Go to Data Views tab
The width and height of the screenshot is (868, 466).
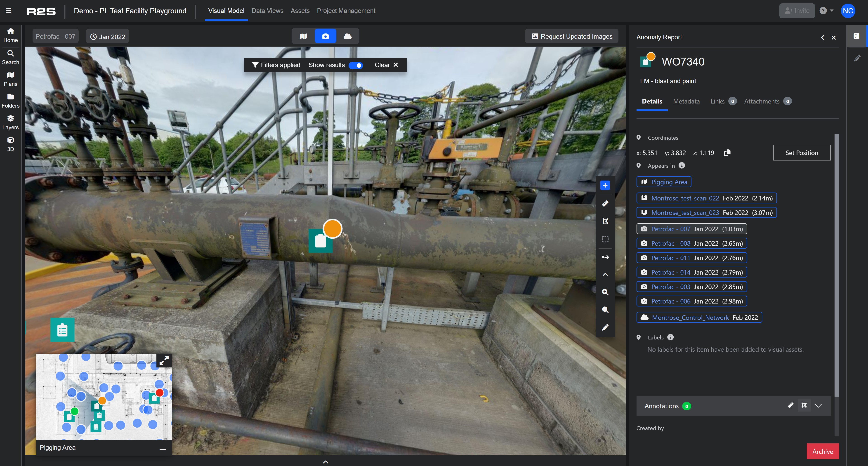tap(267, 11)
